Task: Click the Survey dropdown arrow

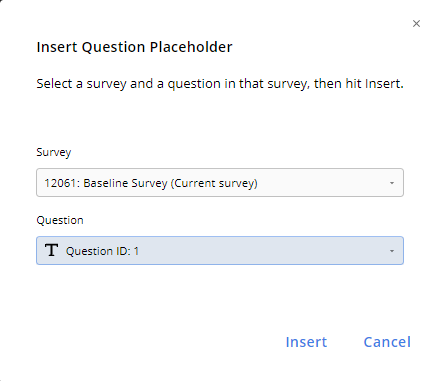Action: (392, 183)
